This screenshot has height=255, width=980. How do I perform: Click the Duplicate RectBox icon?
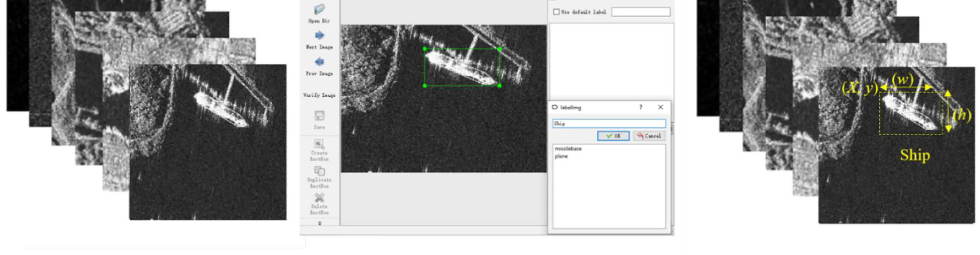pyautogui.click(x=319, y=171)
